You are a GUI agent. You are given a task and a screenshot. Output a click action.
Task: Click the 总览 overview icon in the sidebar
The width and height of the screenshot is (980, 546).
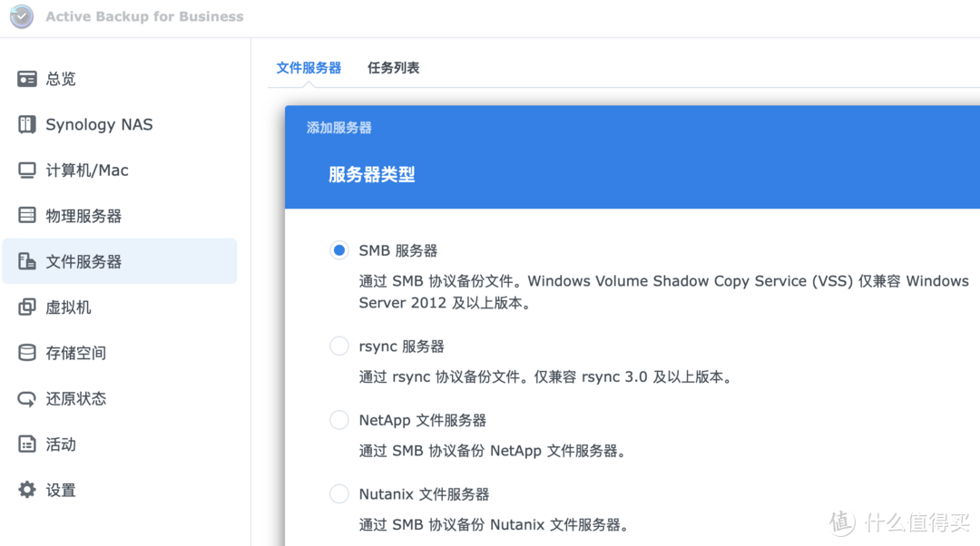click(x=26, y=79)
